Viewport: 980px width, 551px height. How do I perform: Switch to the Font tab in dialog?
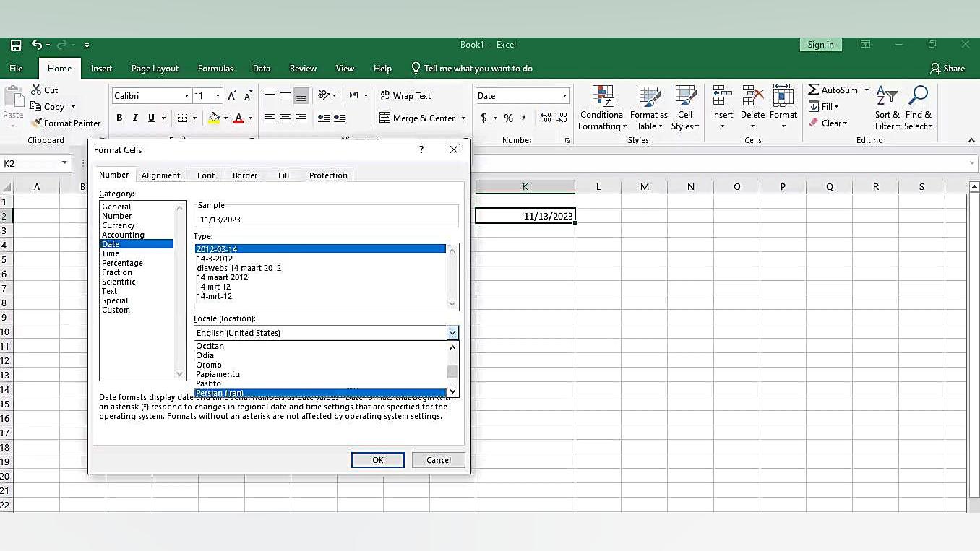coord(206,175)
